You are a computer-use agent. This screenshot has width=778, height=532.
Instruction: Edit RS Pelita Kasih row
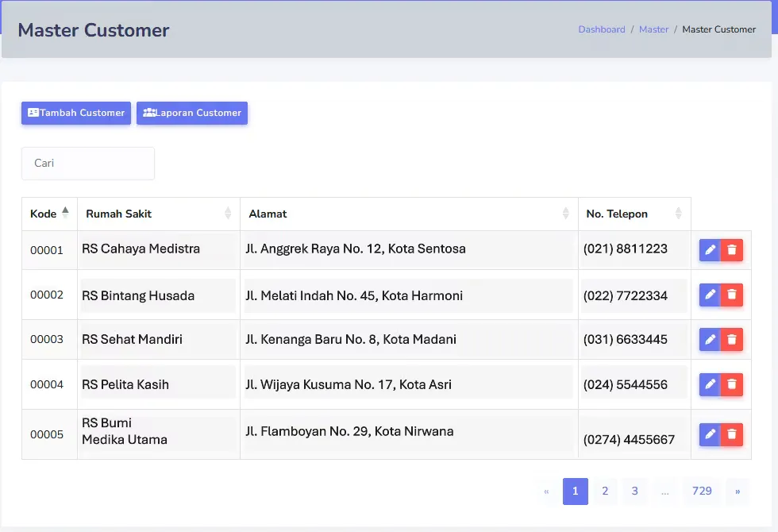(710, 384)
